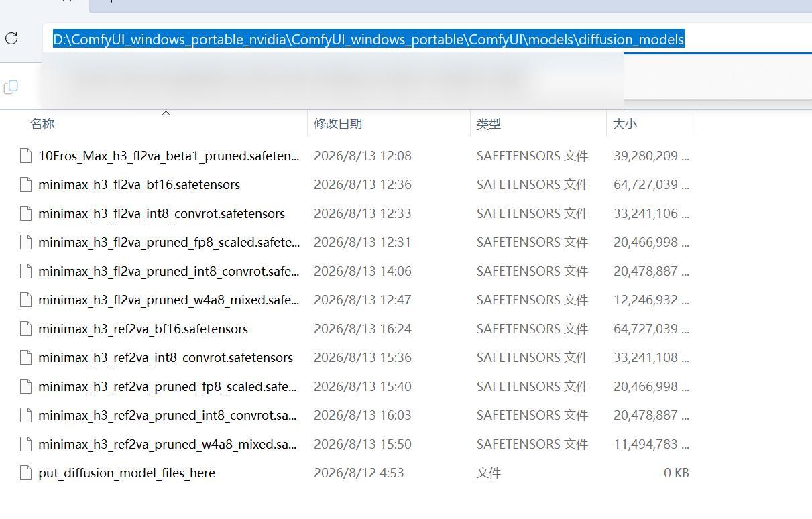Click the highlighted folder path in the address bar

tap(369, 39)
